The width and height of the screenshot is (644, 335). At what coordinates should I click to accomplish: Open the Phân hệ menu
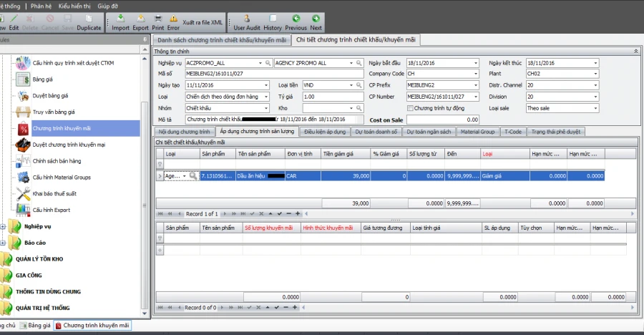point(41,6)
